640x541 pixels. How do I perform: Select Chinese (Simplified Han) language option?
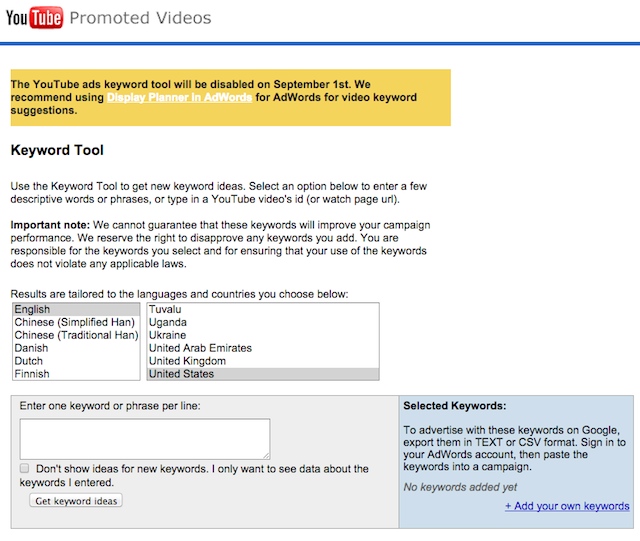click(x=76, y=322)
